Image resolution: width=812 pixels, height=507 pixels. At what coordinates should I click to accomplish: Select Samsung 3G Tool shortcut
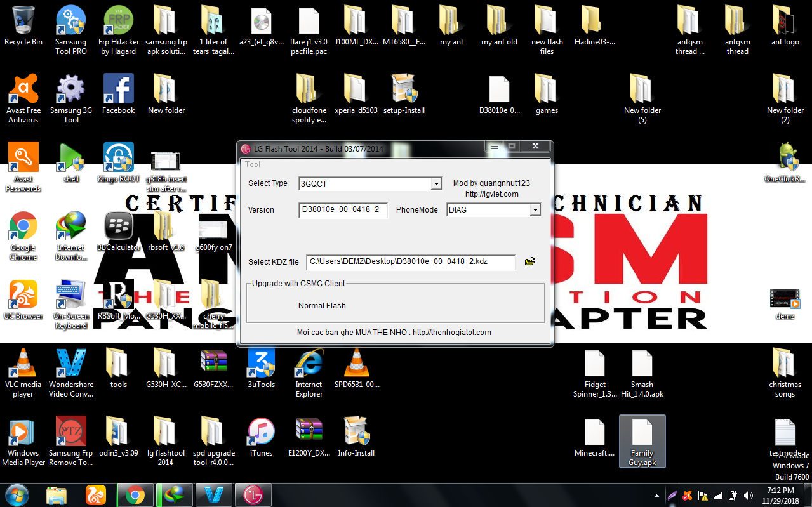tap(71, 98)
